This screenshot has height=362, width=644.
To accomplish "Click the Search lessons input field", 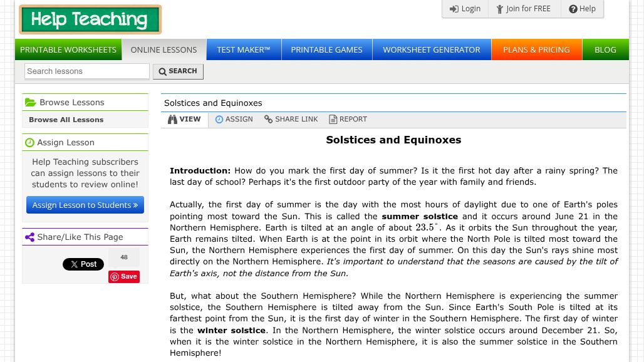I will click(x=86, y=71).
